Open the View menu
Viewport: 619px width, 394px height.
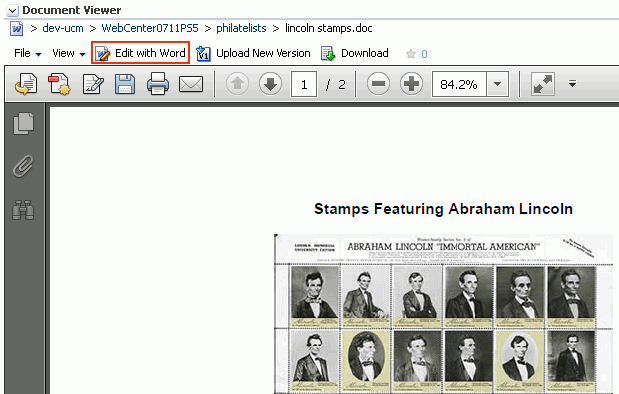tap(69, 53)
